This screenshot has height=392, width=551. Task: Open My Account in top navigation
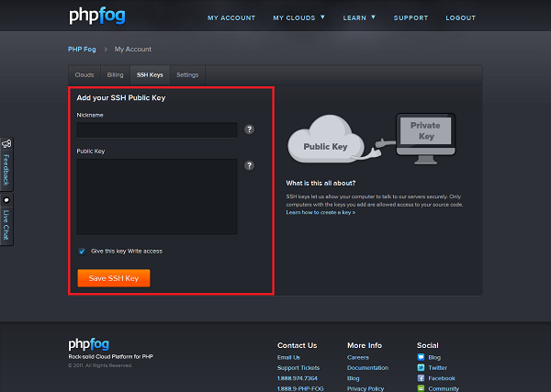click(x=231, y=18)
